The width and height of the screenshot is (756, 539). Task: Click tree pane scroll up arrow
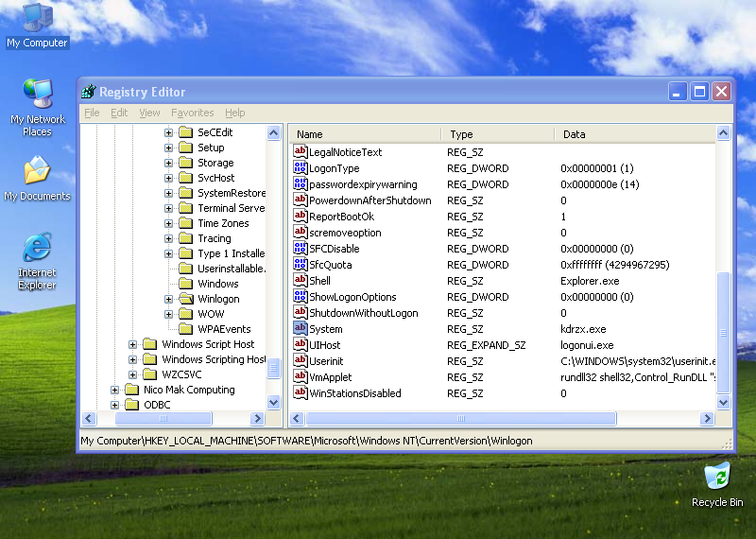pos(273,132)
